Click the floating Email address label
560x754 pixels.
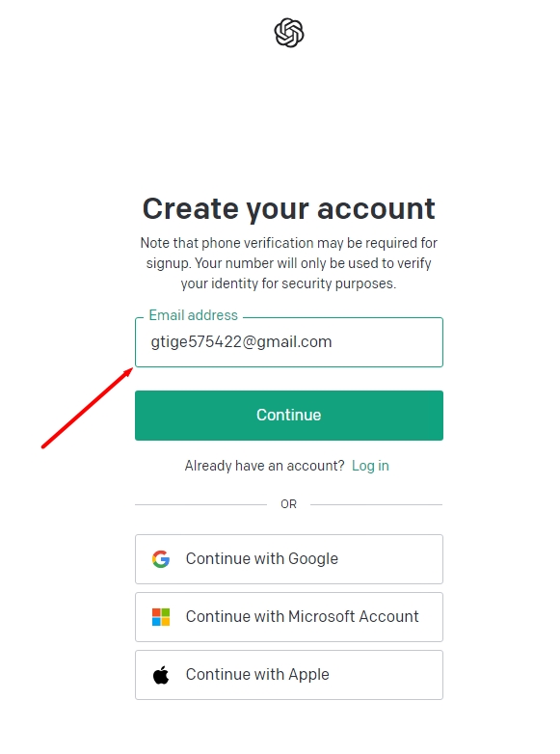[193, 315]
